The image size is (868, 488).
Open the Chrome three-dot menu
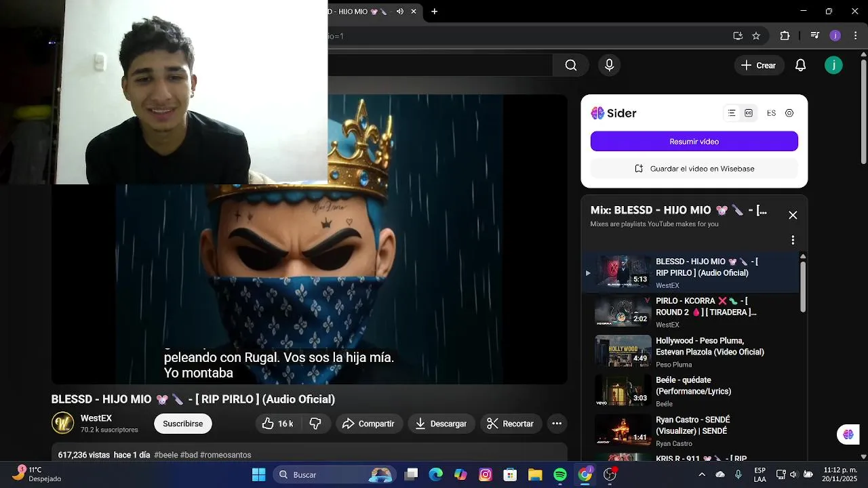pyautogui.click(x=855, y=36)
